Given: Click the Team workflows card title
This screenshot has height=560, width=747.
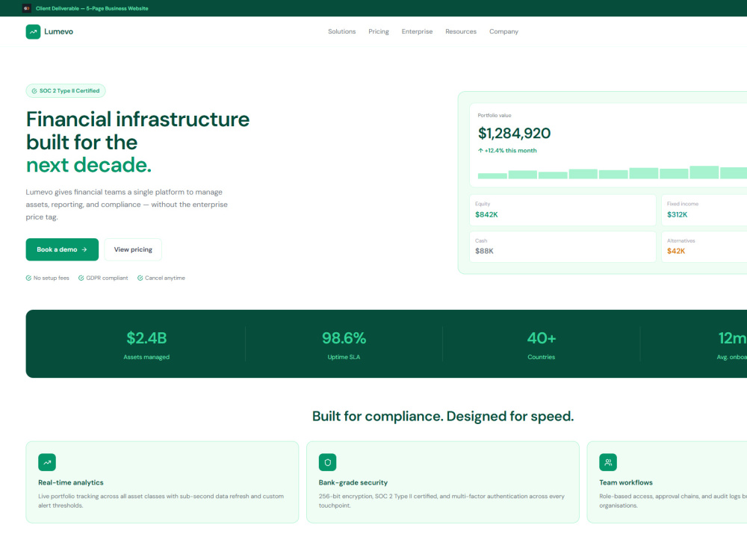Looking at the screenshot, I should tap(626, 482).
